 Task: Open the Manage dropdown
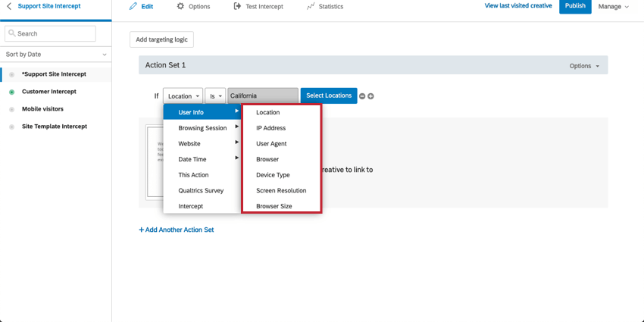point(613,7)
